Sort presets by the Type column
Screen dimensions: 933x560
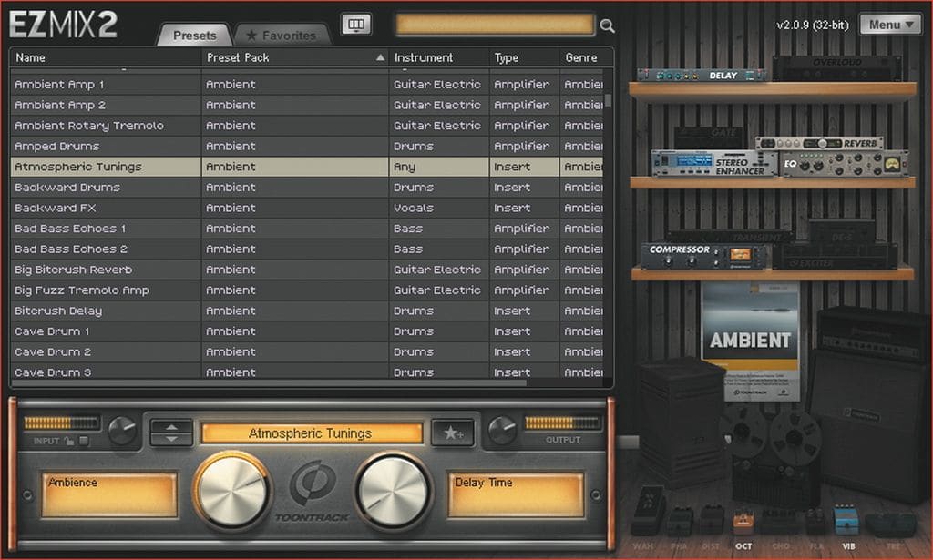(524, 57)
